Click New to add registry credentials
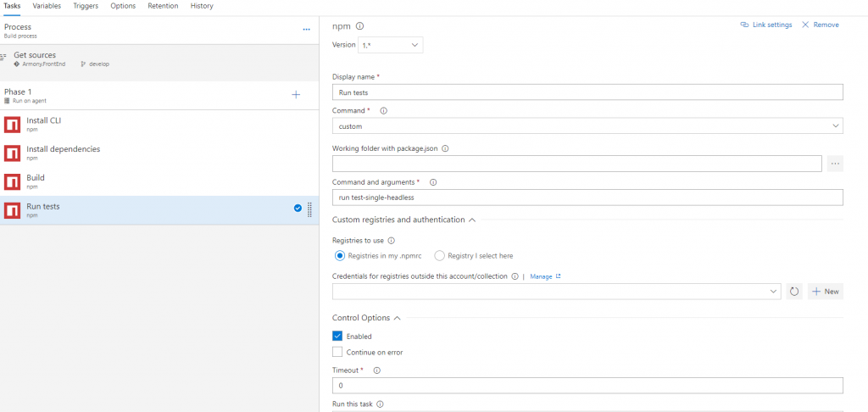 coord(825,292)
